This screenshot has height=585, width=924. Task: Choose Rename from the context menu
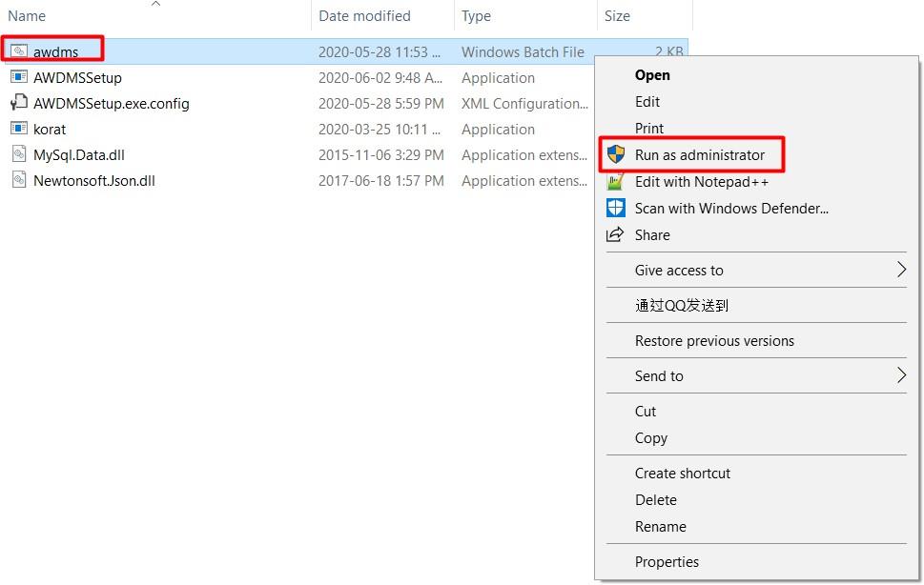660,526
